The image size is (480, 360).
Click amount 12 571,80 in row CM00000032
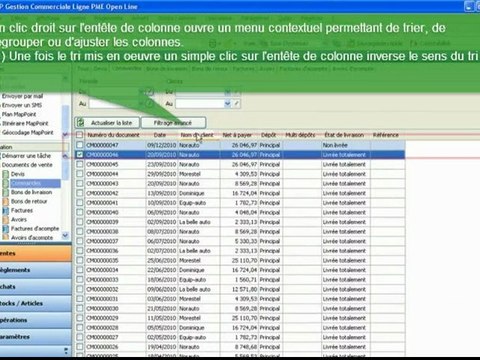click(244, 289)
